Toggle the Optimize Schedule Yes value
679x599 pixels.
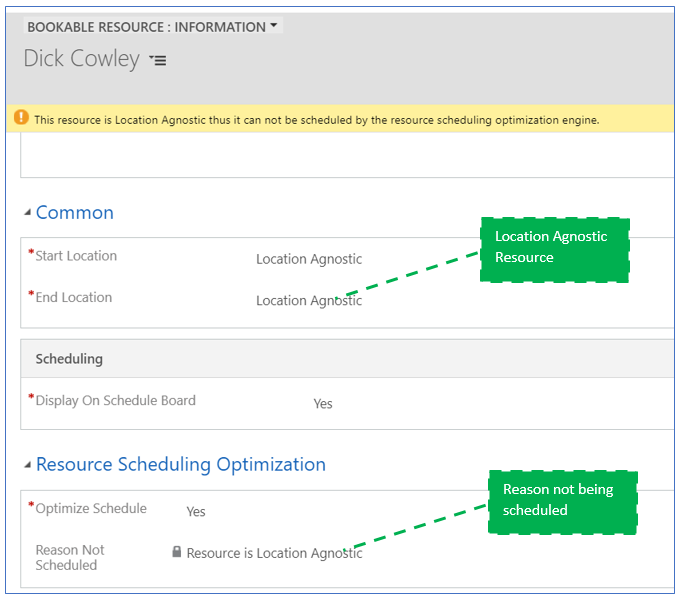196,512
